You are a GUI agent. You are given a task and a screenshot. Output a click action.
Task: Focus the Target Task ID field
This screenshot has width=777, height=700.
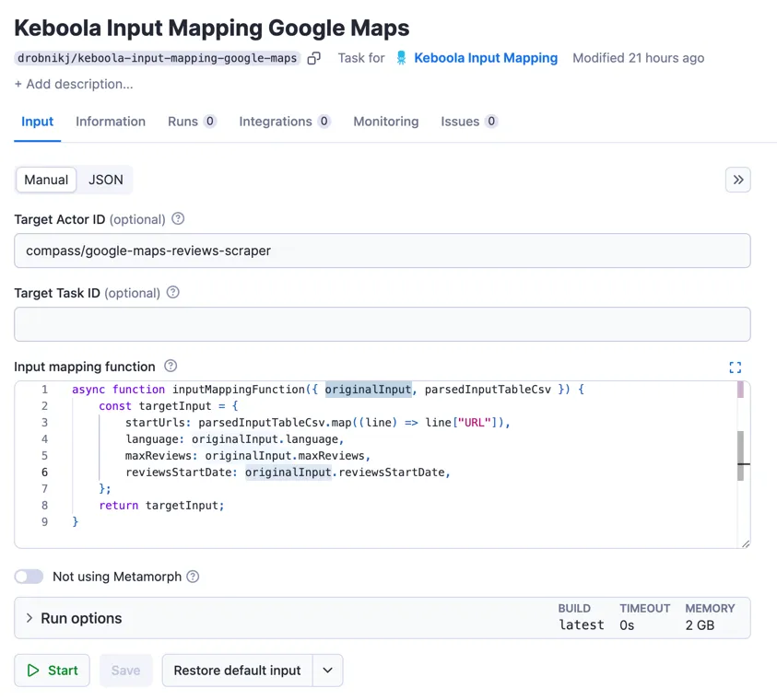[x=383, y=324]
